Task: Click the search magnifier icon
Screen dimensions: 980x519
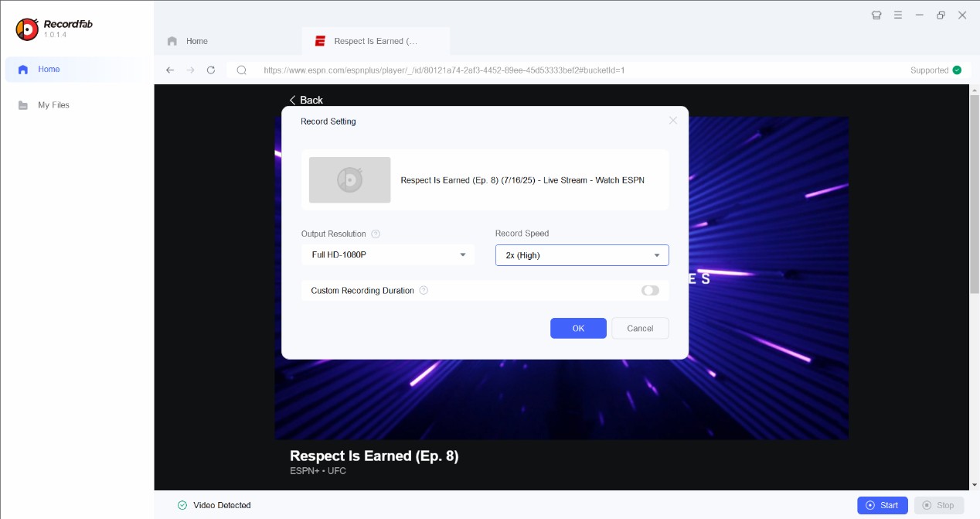Action: [242, 70]
